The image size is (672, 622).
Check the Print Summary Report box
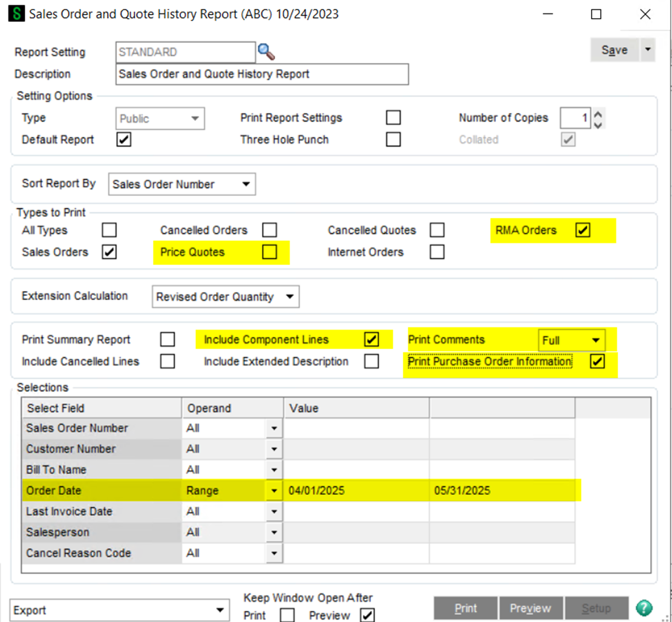click(168, 339)
